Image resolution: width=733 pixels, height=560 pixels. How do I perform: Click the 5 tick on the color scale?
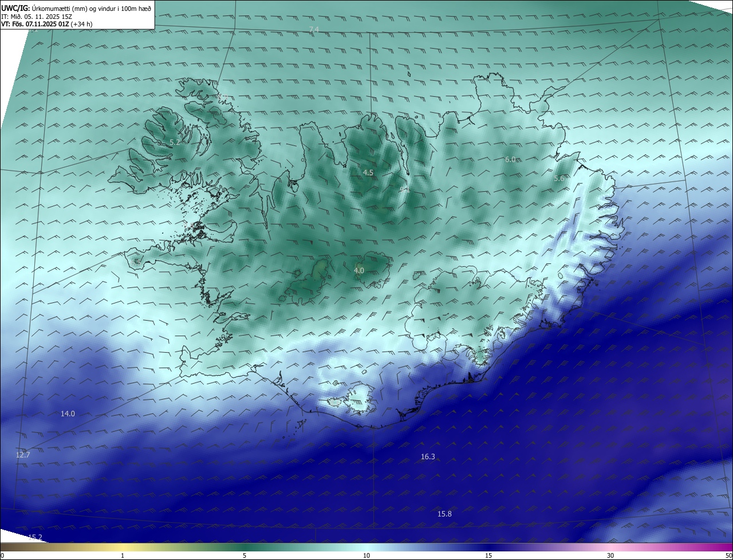(245, 555)
